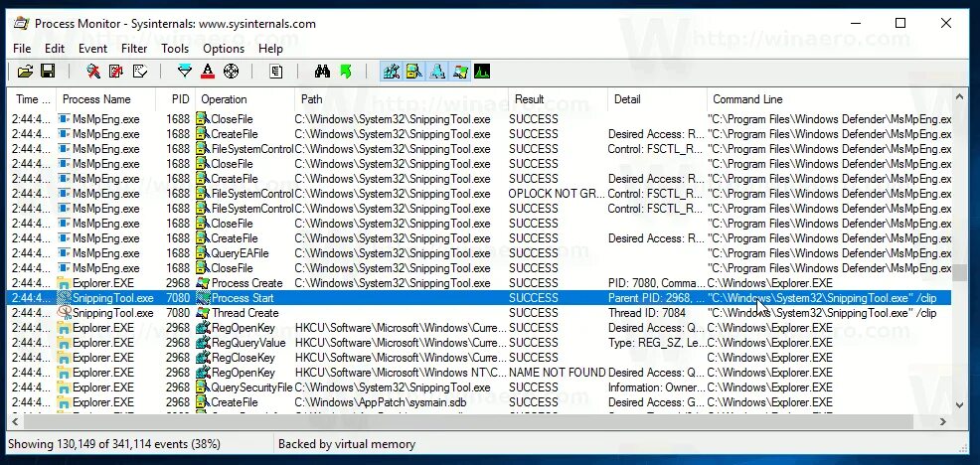This screenshot has width=980, height=465.
Task: Click the Path column header
Action: [x=402, y=98]
